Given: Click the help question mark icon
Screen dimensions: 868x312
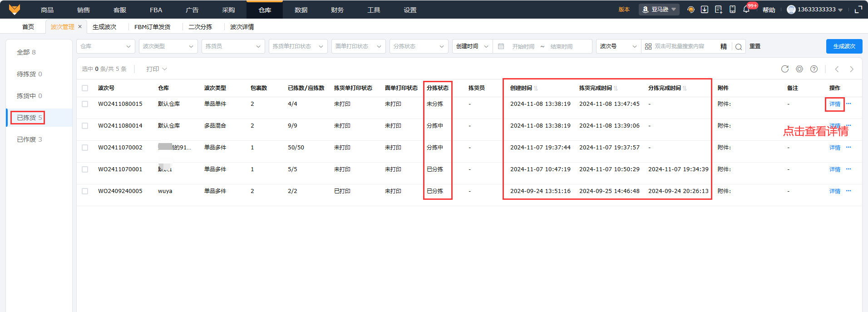Looking at the screenshot, I should (814, 69).
